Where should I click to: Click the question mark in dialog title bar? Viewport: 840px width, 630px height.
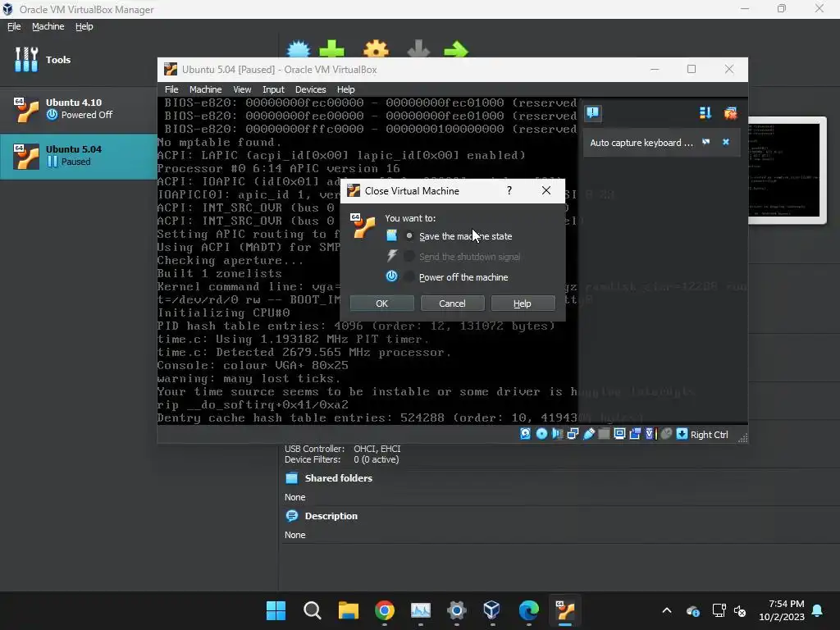(509, 190)
